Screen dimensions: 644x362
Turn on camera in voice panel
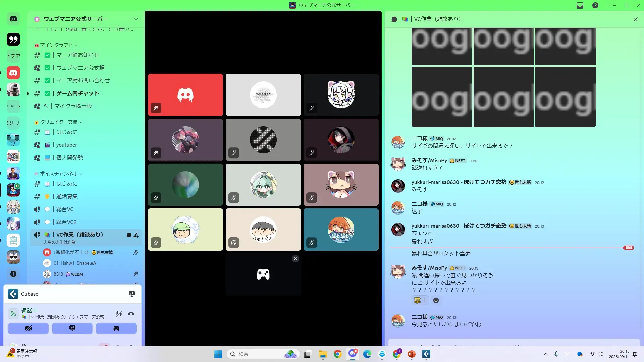[28, 328]
